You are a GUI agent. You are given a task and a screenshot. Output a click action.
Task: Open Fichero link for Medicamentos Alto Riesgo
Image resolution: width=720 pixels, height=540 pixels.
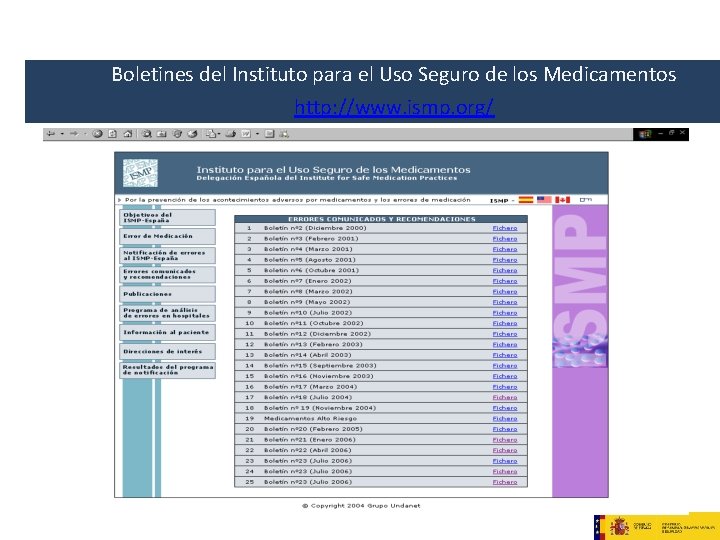click(505, 418)
